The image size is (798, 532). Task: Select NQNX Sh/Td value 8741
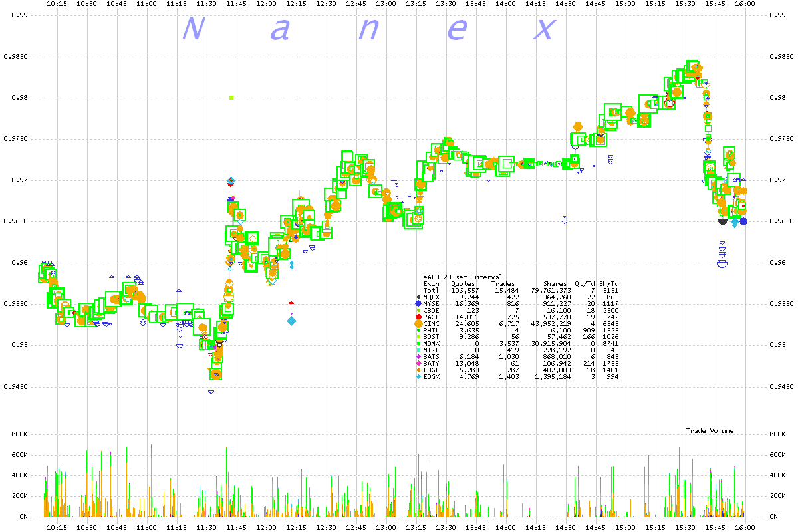click(x=610, y=343)
